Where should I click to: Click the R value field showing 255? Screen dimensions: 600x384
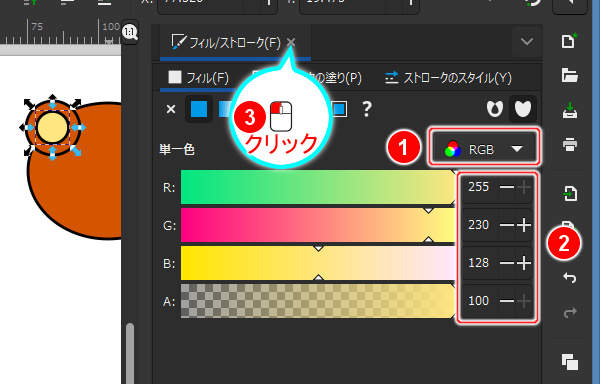[479, 187]
